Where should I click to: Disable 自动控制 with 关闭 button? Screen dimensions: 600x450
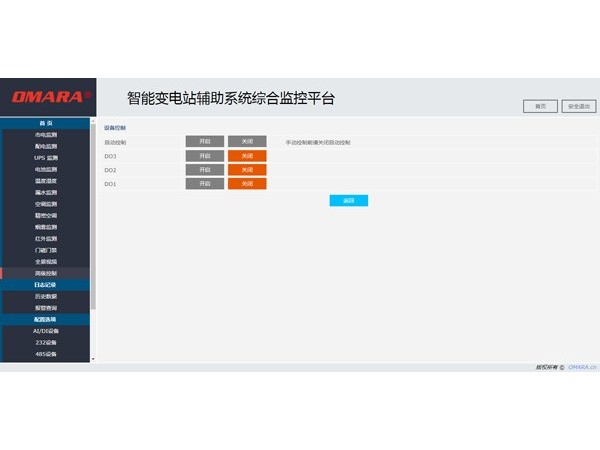click(247, 142)
